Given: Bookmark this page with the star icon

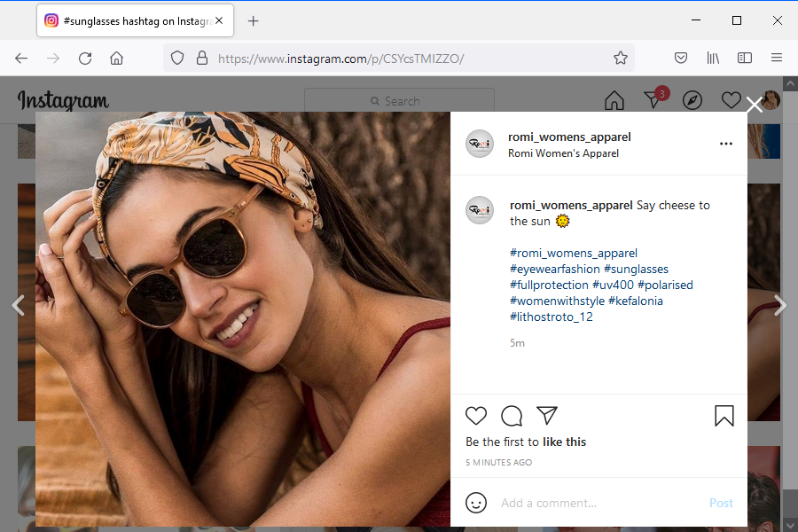Looking at the screenshot, I should [621, 58].
